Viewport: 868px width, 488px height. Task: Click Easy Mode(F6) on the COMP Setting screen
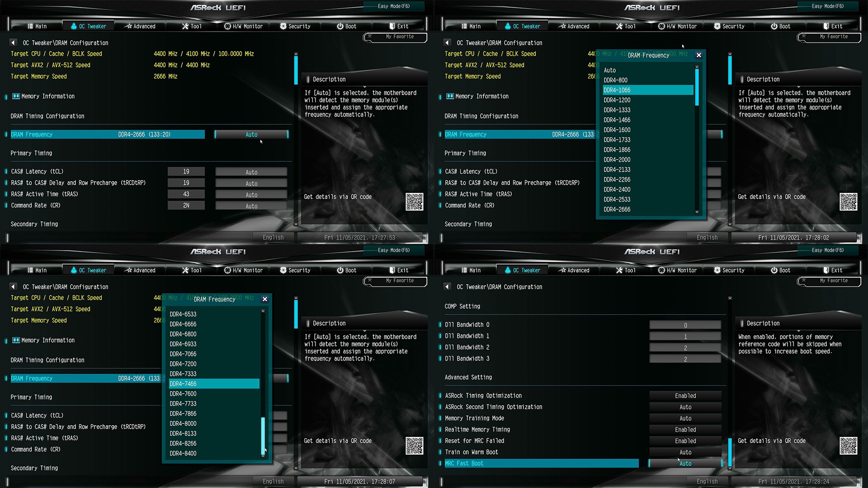click(827, 250)
